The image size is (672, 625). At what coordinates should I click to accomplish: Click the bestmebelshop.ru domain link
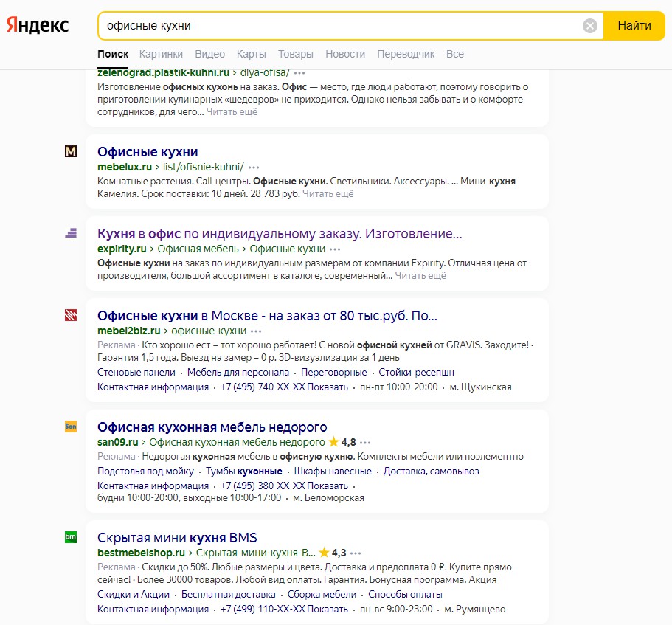pos(141,553)
